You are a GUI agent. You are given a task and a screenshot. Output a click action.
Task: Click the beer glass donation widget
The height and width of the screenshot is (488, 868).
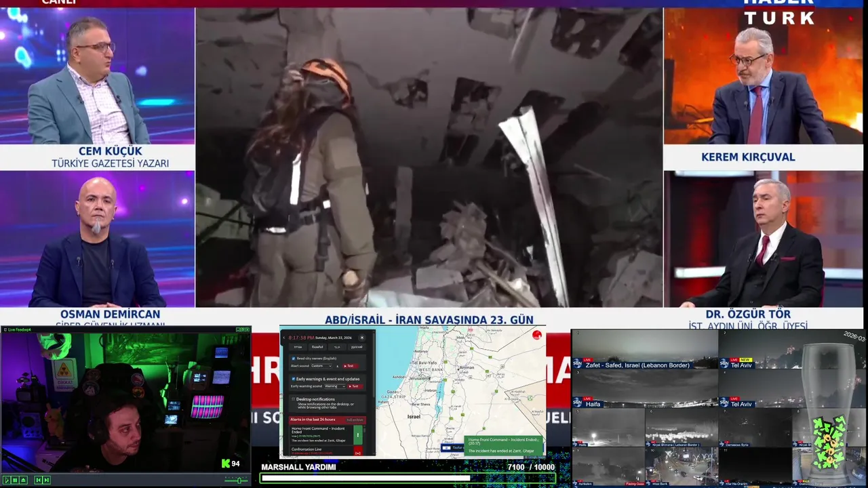(828, 413)
